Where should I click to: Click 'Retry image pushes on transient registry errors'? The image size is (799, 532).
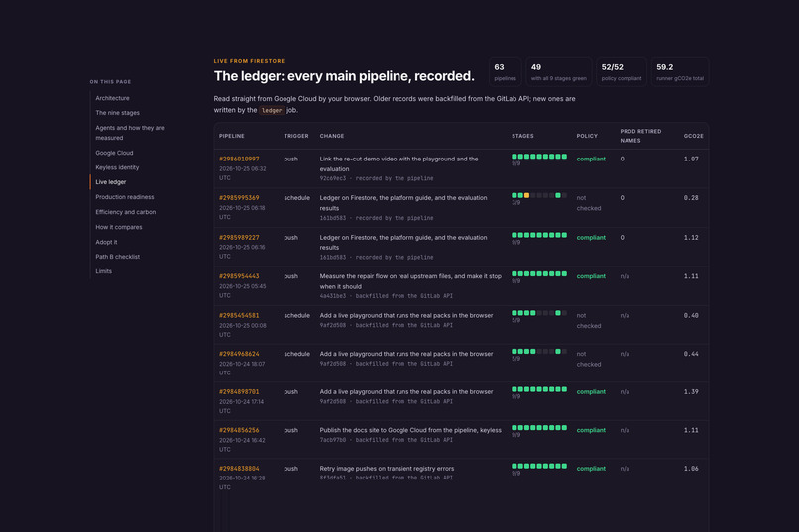point(387,469)
